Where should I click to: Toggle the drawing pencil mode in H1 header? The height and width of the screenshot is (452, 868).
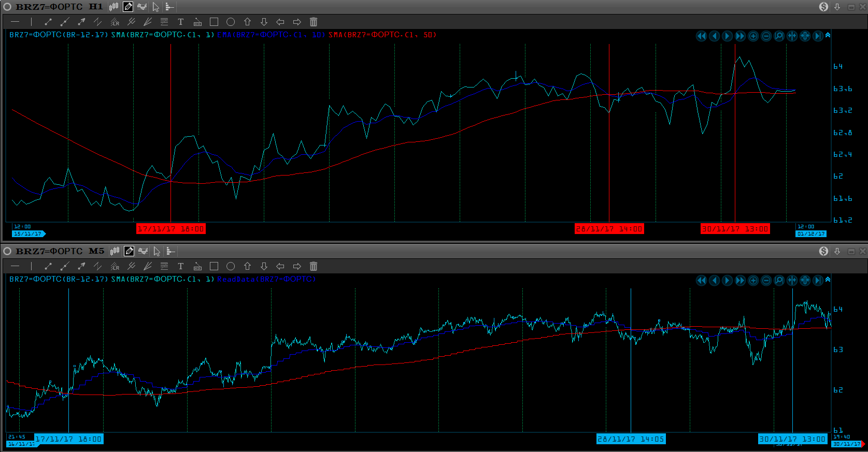(x=128, y=7)
